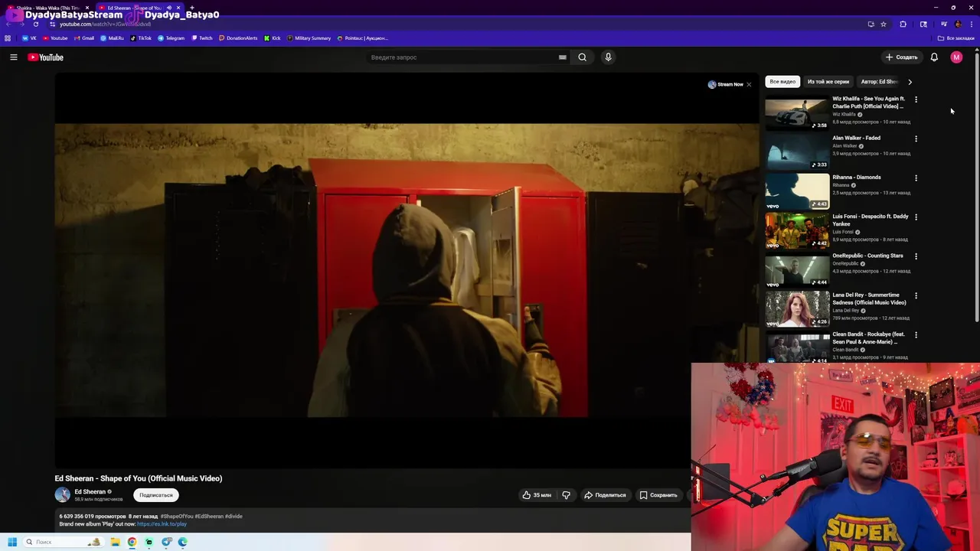Open options for See You Again video

(916, 99)
